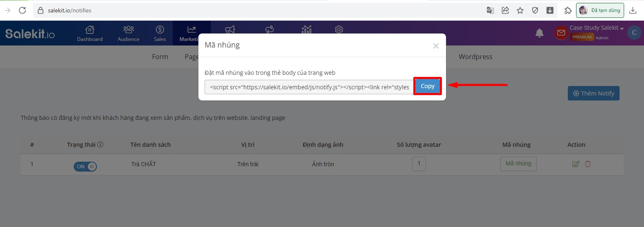Switch to the Wordpress tab
The image size is (644, 227).
coord(475,57)
